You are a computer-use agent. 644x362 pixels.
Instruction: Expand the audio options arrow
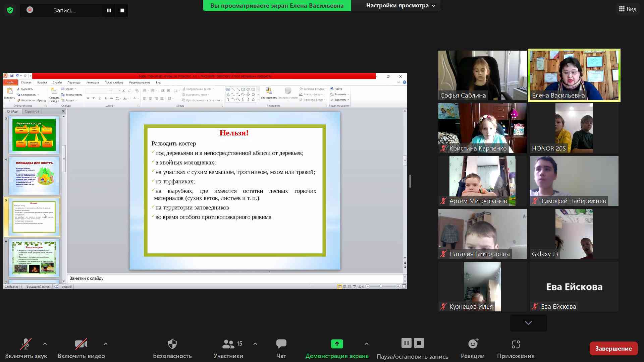[45, 344]
